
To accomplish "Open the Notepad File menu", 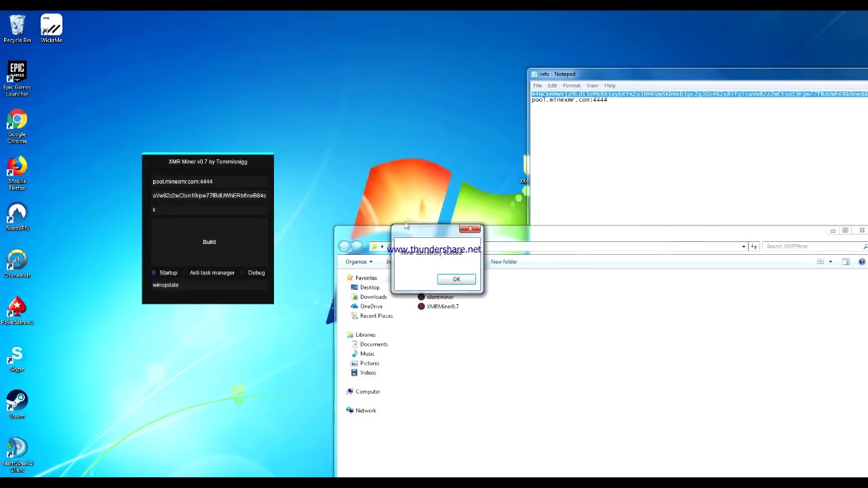I will click(x=537, y=85).
